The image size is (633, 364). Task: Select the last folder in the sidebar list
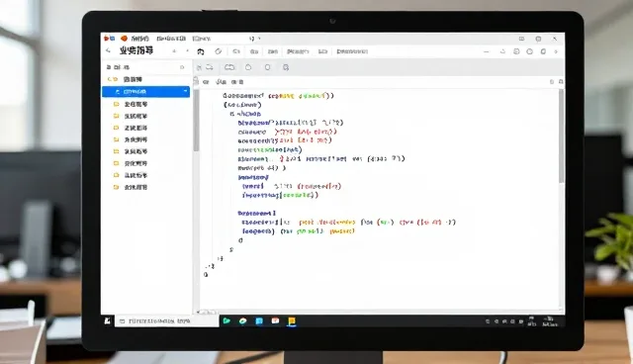pyautogui.click(x=131, y=187)
